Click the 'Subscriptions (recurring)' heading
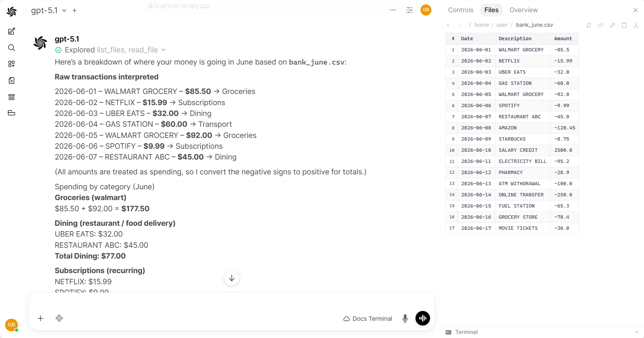This screenshot has width=644, height=338. (100, 271)
